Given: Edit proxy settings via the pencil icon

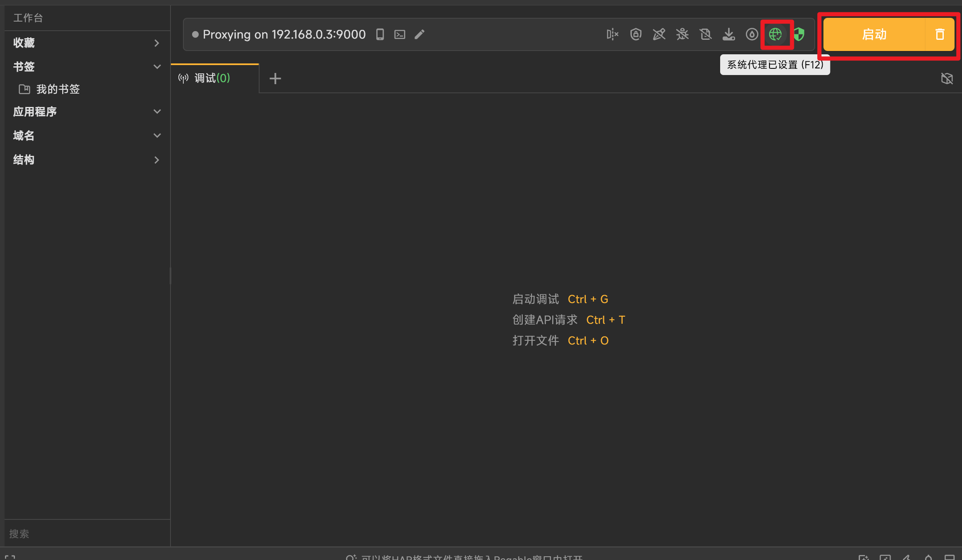Looking at the screenshot, I should [x=419, y=34].
